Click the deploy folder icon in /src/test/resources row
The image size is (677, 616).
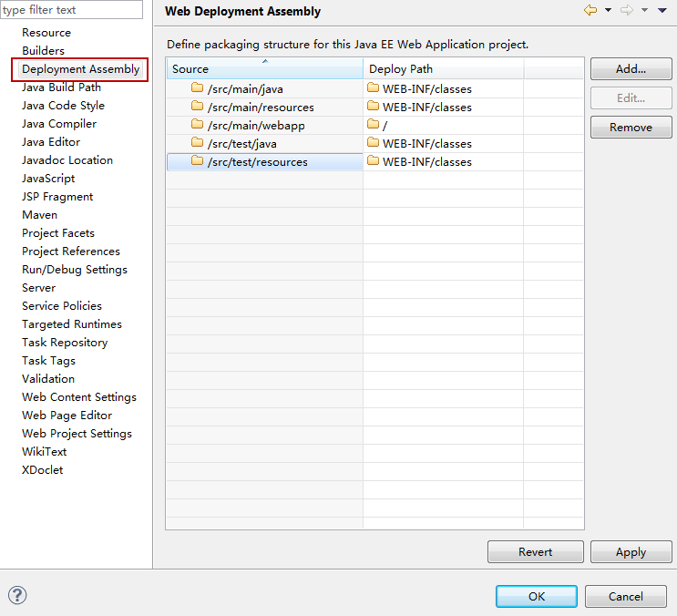pyautogui.click(x=373, y=161)
